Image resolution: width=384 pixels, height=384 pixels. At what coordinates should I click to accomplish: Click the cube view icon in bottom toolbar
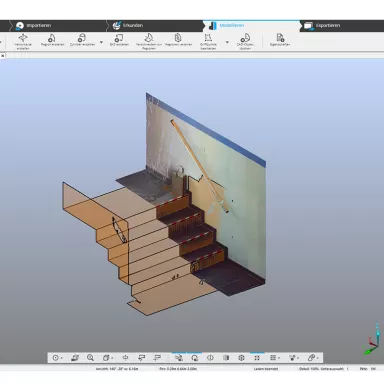(106, 358)
